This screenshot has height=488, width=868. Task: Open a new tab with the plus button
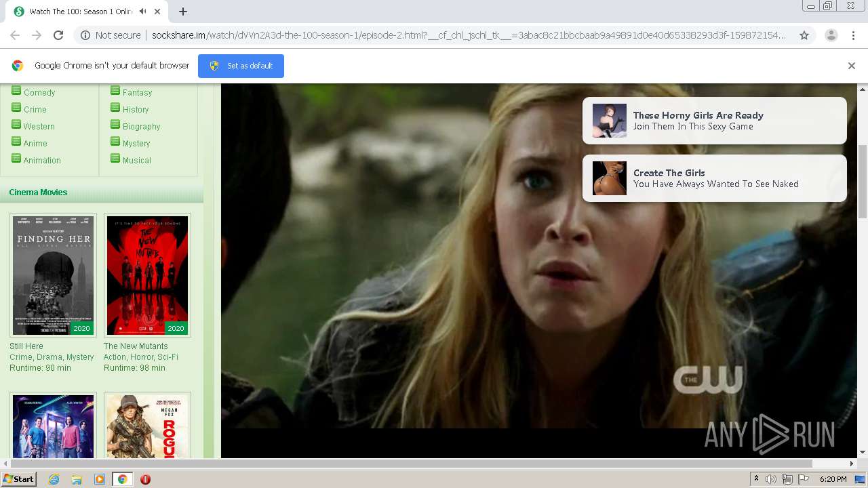tap(183, 12)
